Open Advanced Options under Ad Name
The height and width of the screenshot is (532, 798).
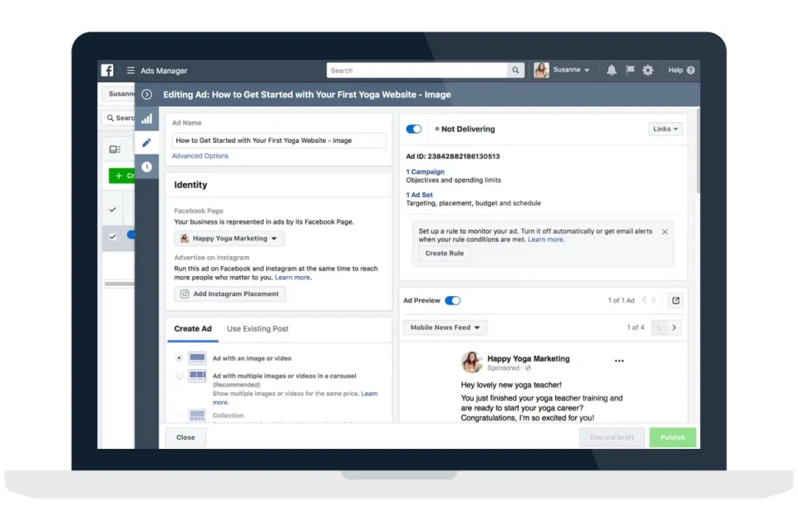pos(199,155)
